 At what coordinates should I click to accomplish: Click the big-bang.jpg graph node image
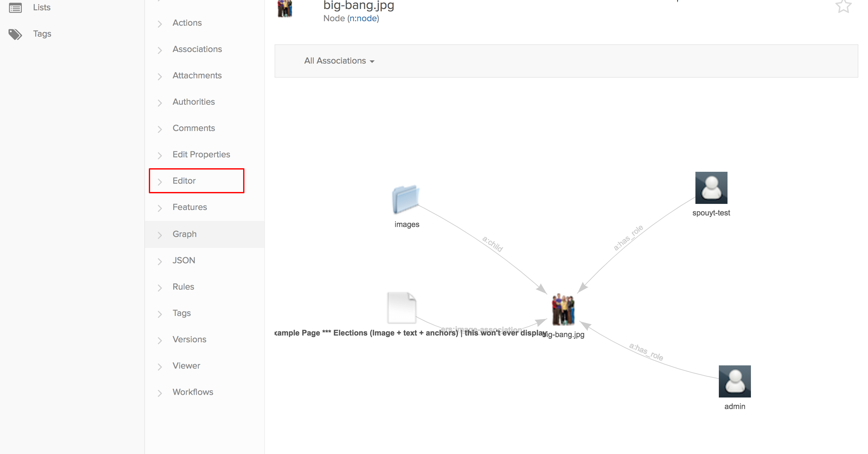tap(563, 309)
